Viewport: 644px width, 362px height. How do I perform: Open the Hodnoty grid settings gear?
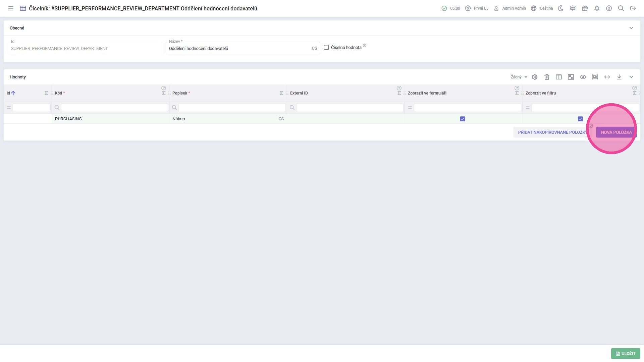(535, 77)
